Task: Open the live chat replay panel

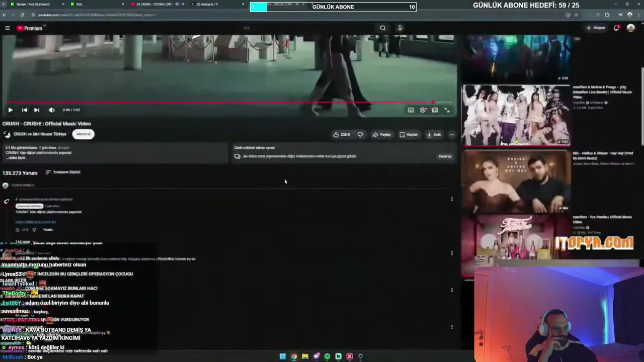Action: 445,156
